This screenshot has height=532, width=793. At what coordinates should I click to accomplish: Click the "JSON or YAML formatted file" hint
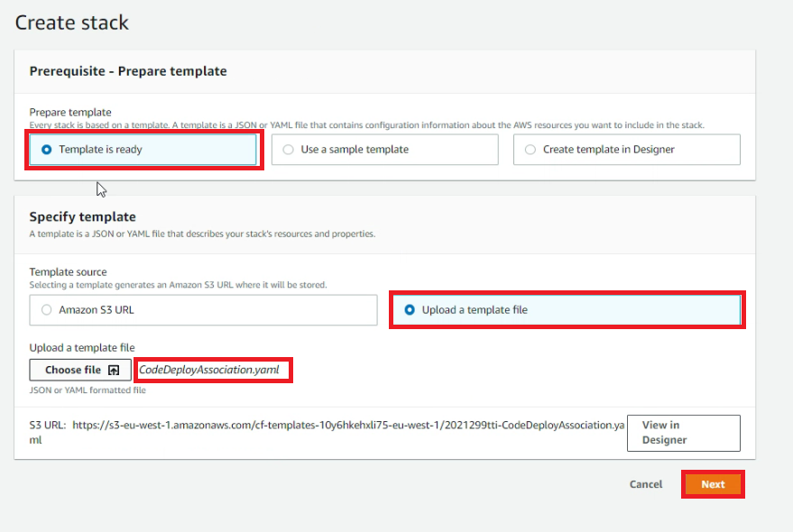[88, 390]
